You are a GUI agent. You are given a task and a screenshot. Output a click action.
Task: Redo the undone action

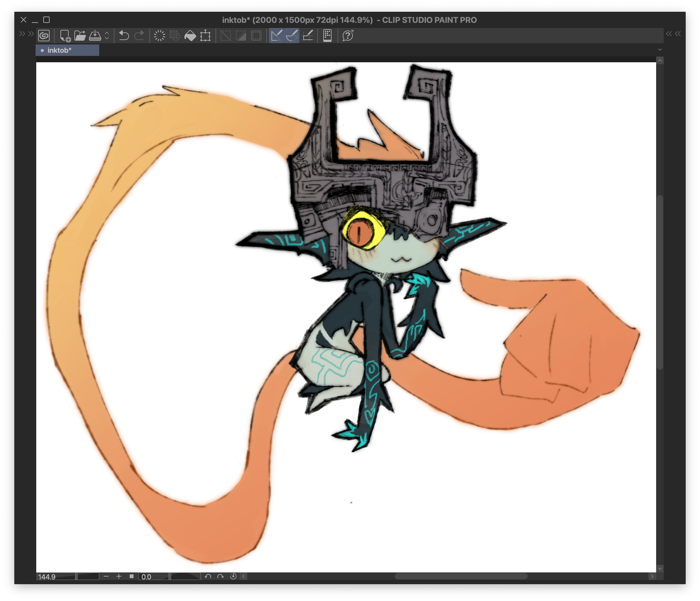(139, 36)
